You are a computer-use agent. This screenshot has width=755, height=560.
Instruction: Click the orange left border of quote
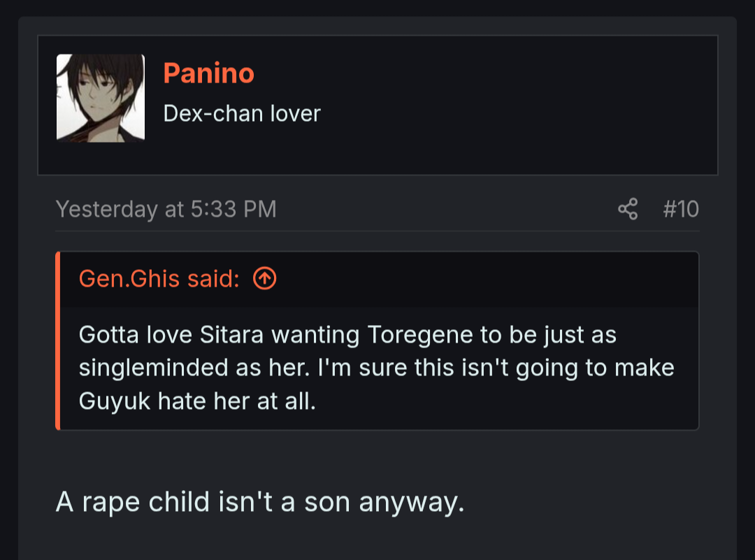click(58, 340)
